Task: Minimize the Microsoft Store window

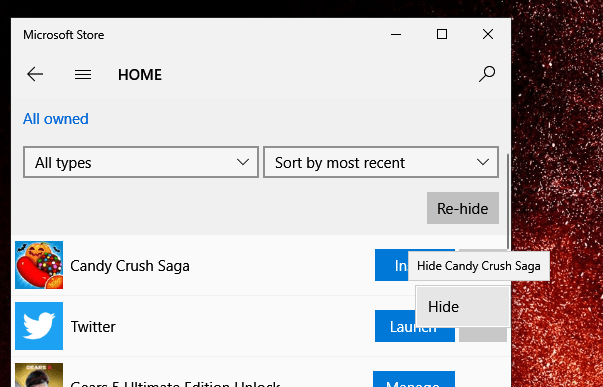Action: (x=396, y=34)
